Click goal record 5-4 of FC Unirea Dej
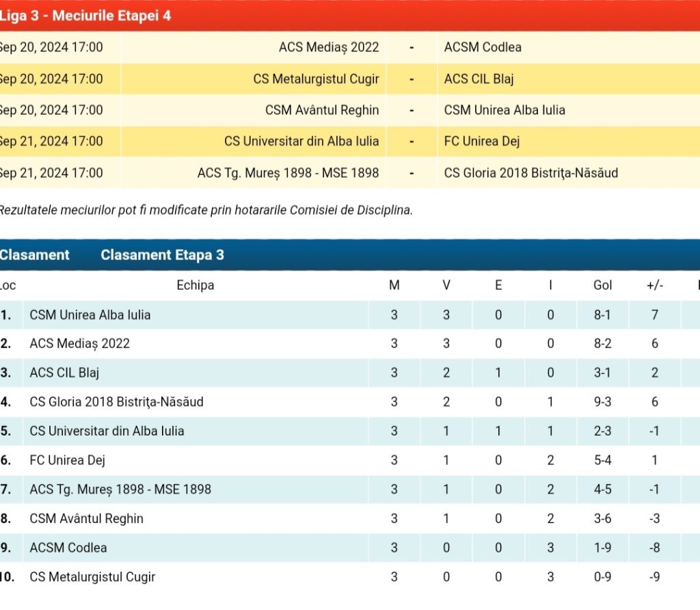This screenshot has width=700, height=610. pos(602,460)
